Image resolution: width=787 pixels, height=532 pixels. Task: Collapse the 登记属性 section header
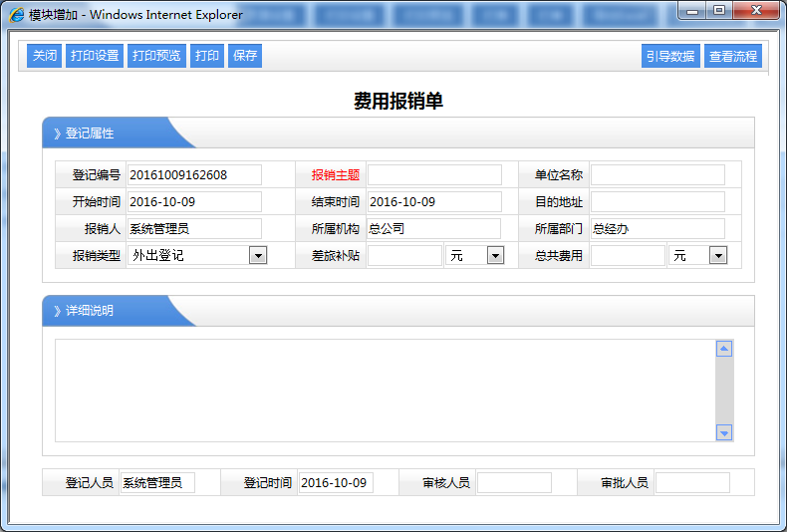tap(90, 133)
